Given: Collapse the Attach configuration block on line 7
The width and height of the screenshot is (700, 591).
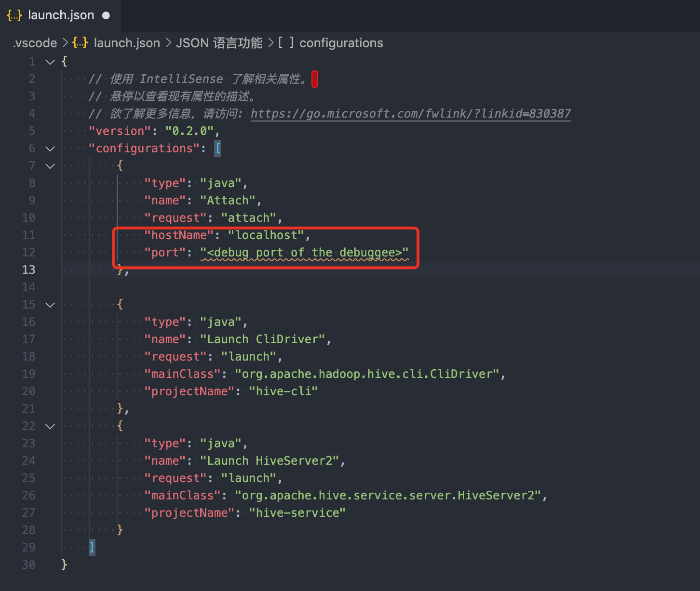Looking at the screenshot, I should click(50, 166).
